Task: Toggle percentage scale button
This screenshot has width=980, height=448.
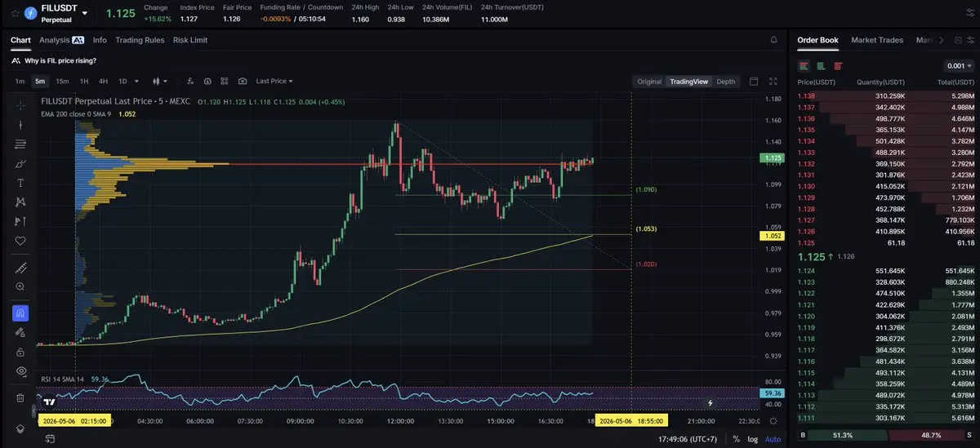Action: (737, 439)
